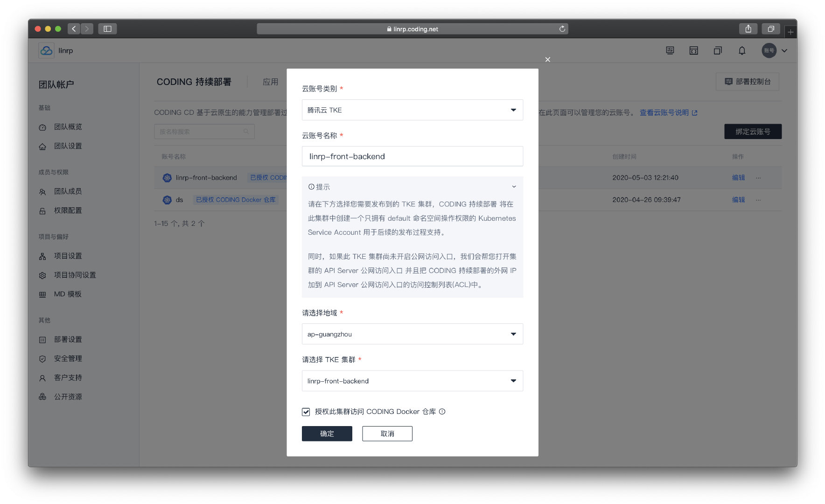Reload the page in Safari
The height and width of the screenshot is (504, 825).
[x=562, y=29]
